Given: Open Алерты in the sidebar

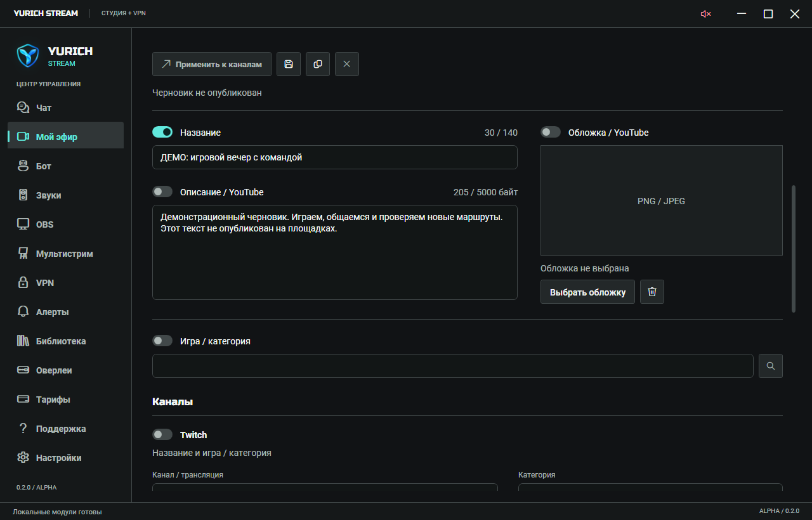Looking at the screenshot, I should (65, 312).
